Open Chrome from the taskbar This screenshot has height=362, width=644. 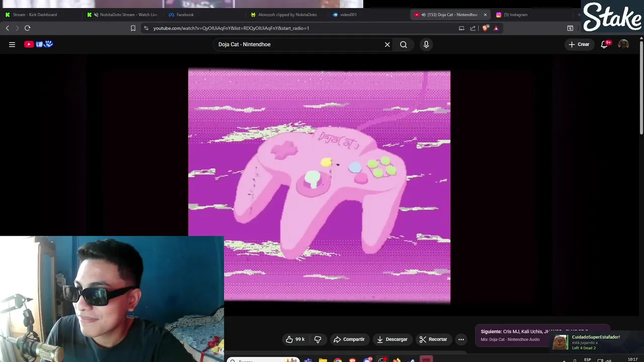338,360
